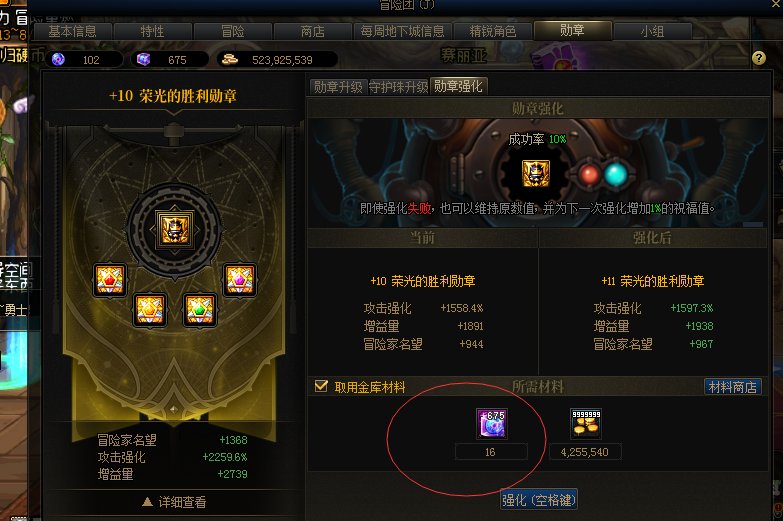
Task: Select the purple gem guardian bead slot
Action: pyautogui.click(x=240, y=280)
